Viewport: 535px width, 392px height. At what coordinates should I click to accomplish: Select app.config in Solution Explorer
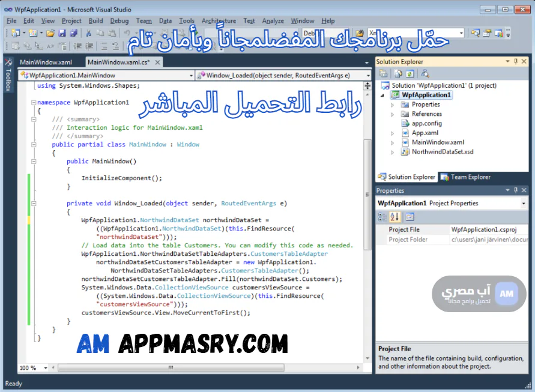click(x=426, y=124)
